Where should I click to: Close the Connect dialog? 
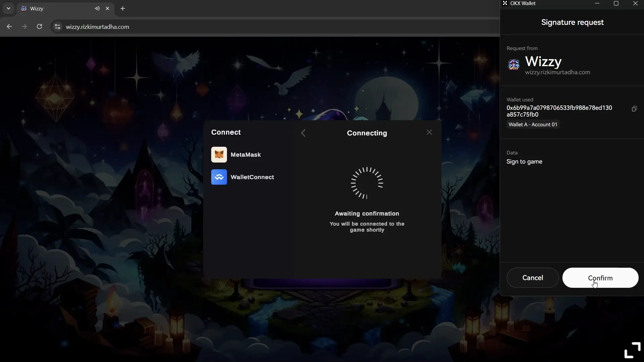(429, 132)
